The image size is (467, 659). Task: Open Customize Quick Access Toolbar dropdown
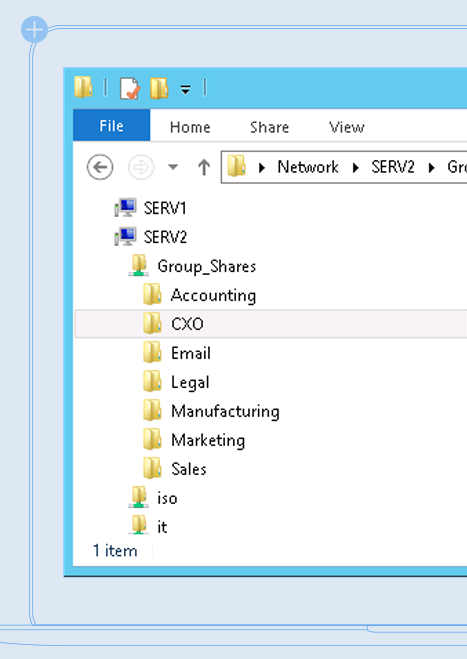click(185, 89)
